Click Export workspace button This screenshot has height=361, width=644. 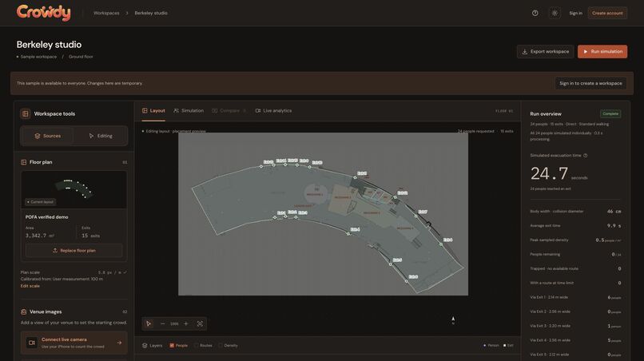coord(546,52)
